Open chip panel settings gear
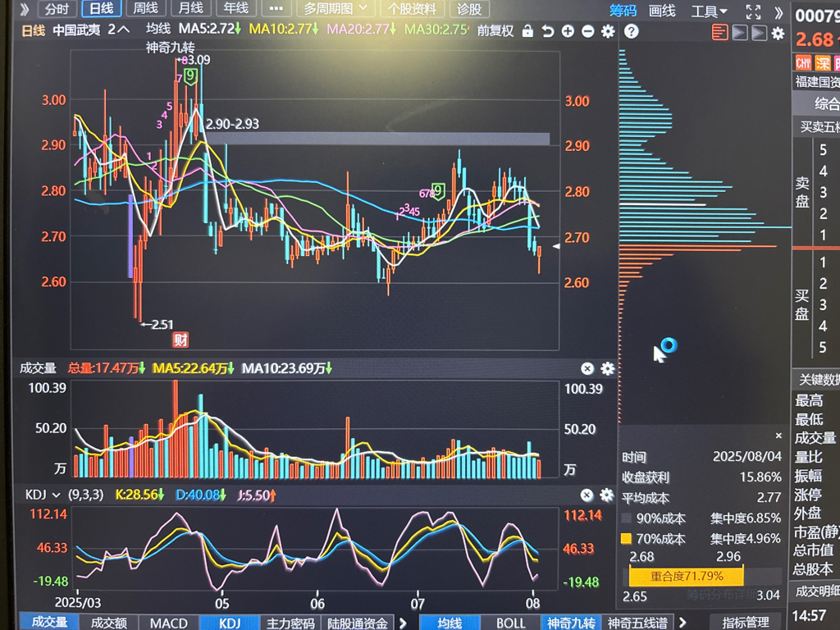 pyautogui.click(x=778, y=34)
